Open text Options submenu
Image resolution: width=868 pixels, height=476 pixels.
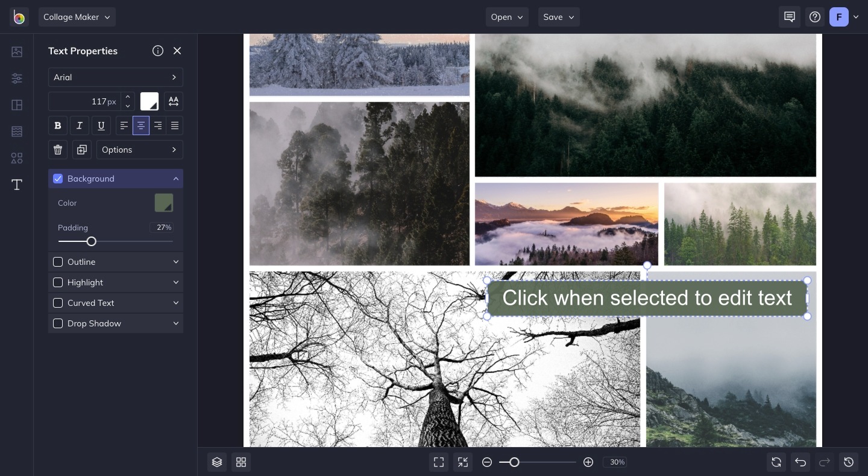coord(139,150)
